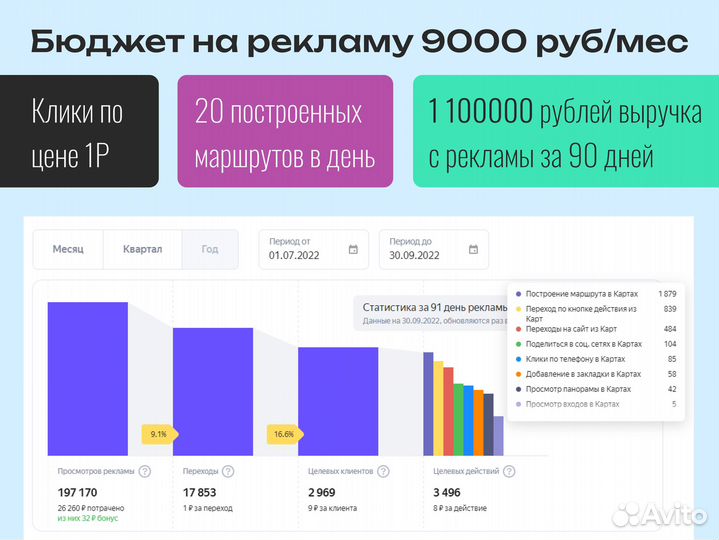This screenshot has height=540, width=719.
Task: Click dark legend dot Просмотр панорамы в Картах
Action: 519,389
